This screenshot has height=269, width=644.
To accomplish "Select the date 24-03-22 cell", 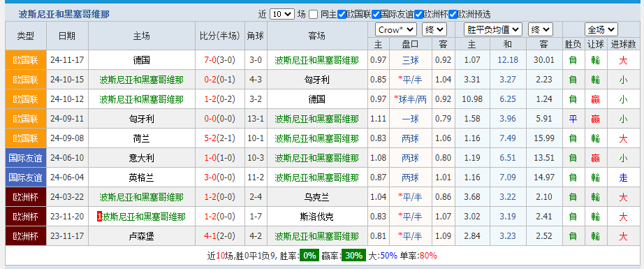I will 67,197.
